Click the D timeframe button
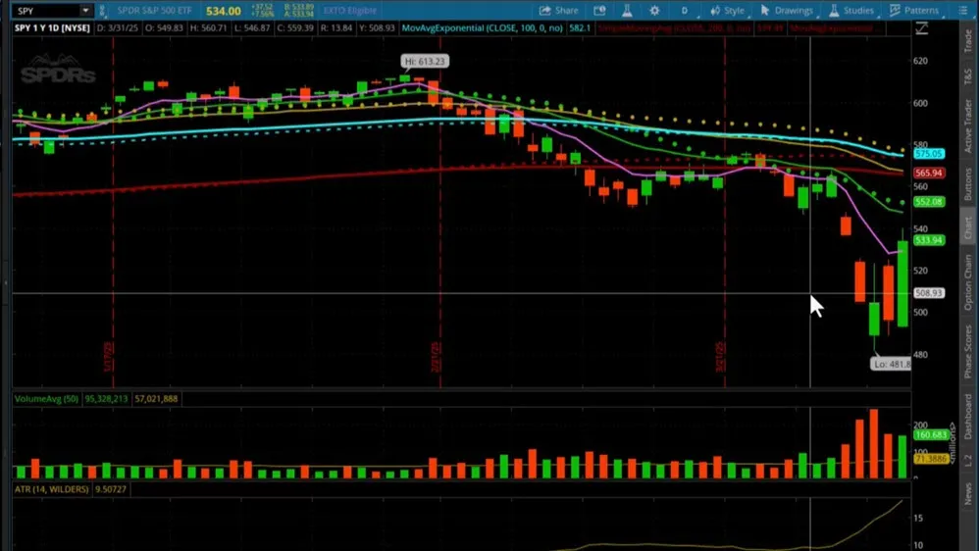 685,11
